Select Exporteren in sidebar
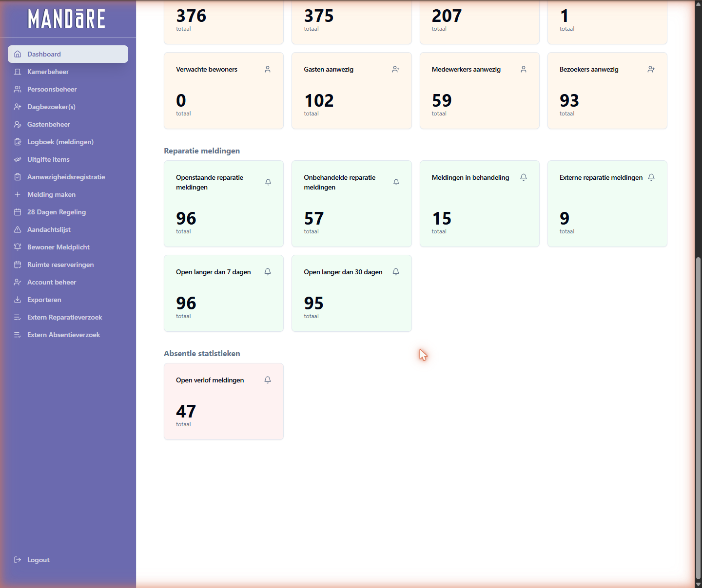Image resolution: width=702 pixels, height=588 pixels. point(68,300)
